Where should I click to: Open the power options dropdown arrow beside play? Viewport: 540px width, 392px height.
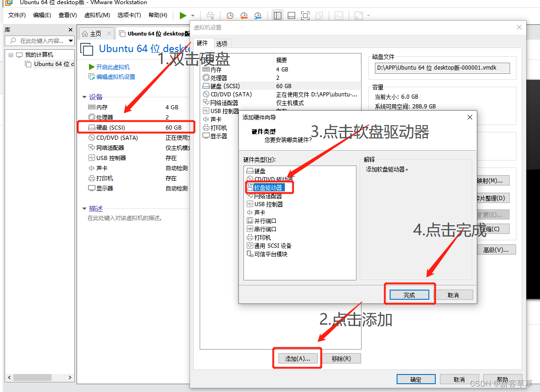pos(193,16)
